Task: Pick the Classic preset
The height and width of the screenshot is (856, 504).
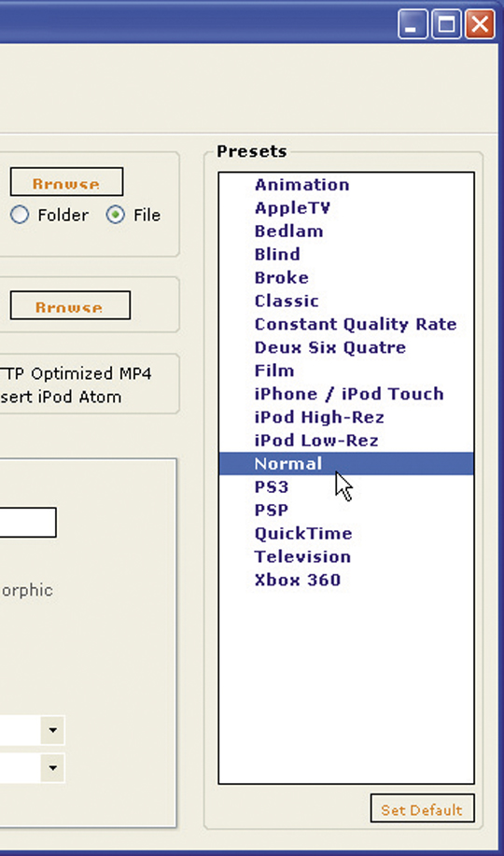Action: click(x=287, y=301)
